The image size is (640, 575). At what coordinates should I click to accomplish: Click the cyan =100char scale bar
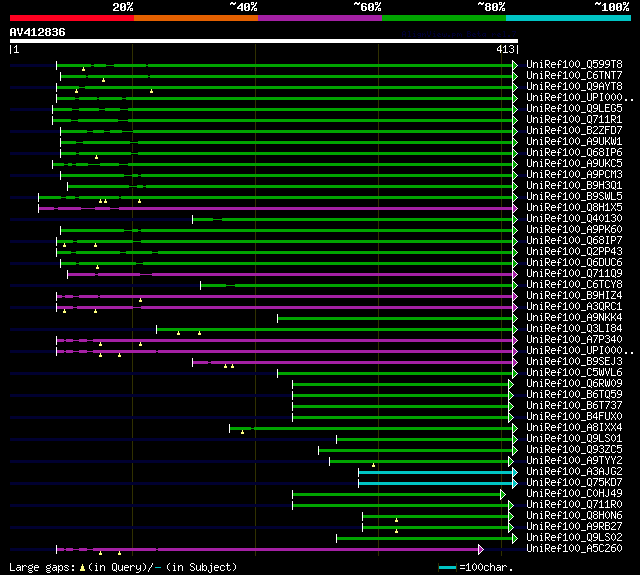pos(447,568)
